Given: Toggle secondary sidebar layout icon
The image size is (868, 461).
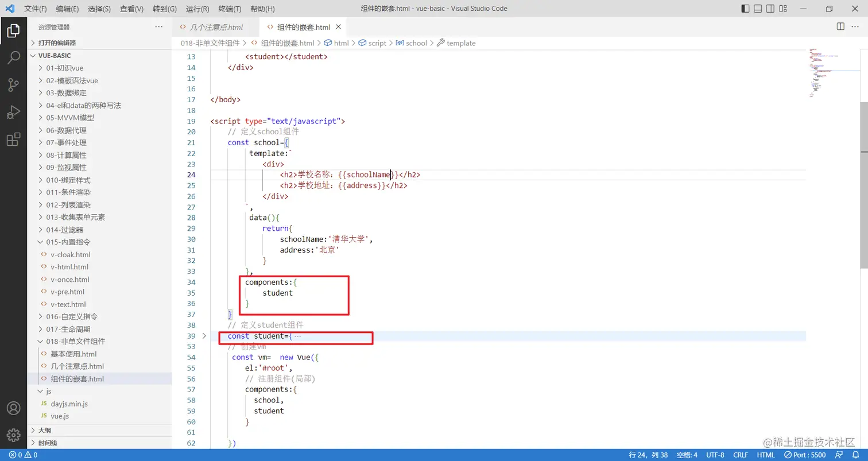Looking at the screenshot, I should click(x=770, y=9).
